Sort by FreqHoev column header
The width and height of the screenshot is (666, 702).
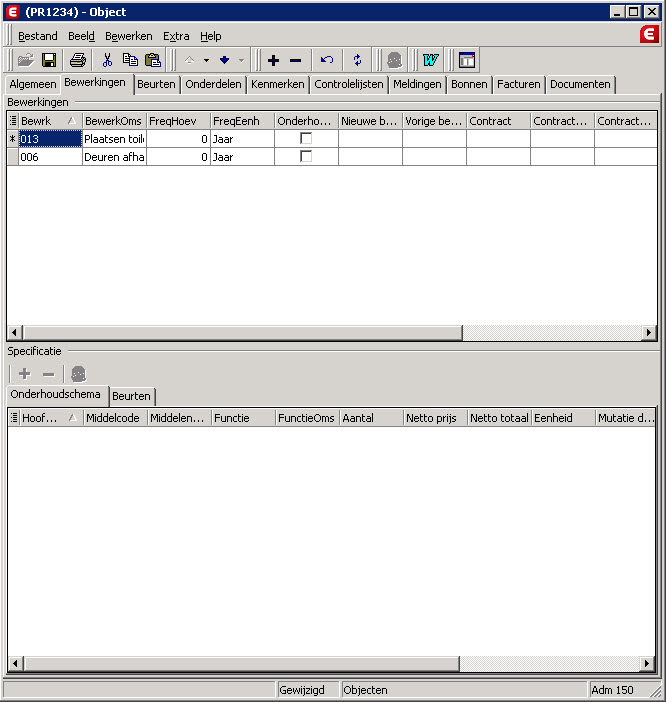coord(178,121)
